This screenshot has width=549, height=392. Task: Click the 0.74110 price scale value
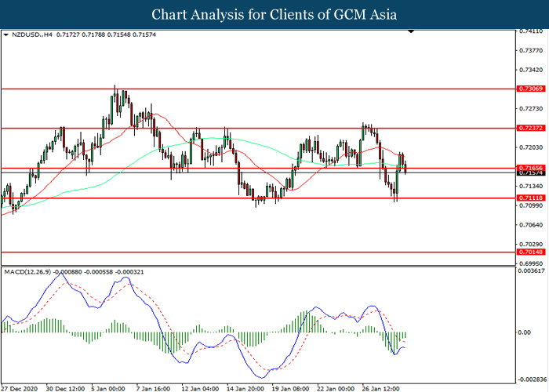(529, 31)
